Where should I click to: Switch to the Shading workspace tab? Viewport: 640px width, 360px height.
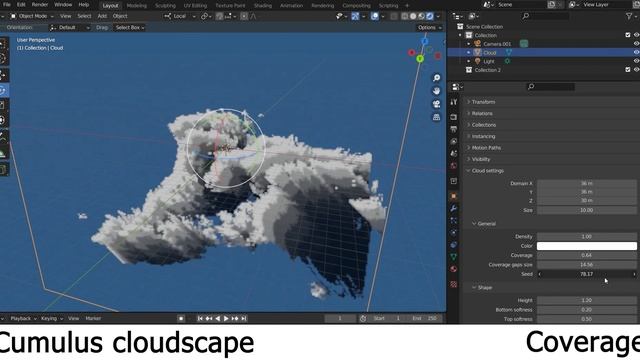coord(263,6)
